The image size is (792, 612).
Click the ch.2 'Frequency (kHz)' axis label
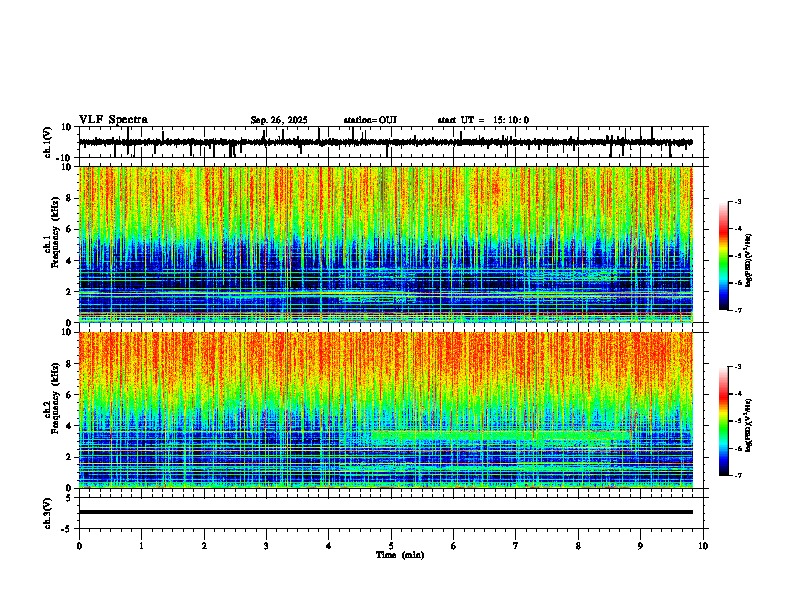tap(55, 398)
